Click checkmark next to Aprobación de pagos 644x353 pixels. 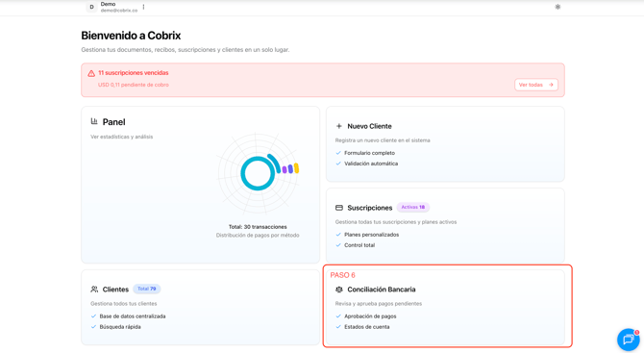pyautogui.click(x=338, y=316)
